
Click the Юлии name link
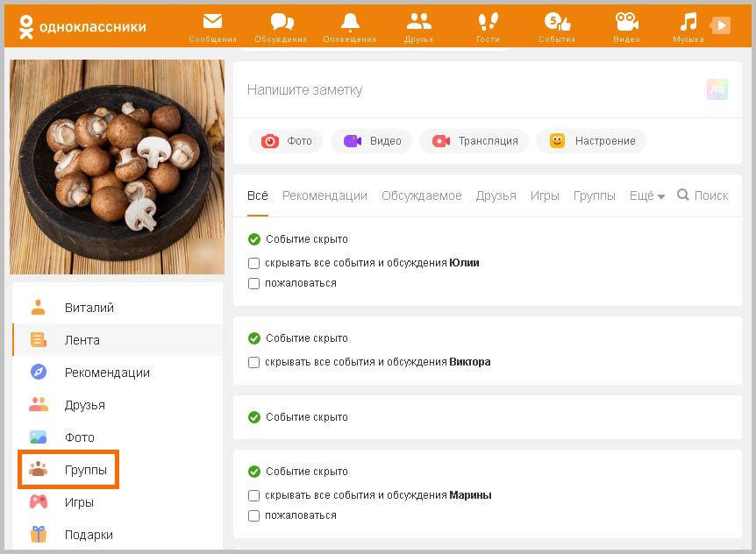pyautogui.click(x=464, y=263)
